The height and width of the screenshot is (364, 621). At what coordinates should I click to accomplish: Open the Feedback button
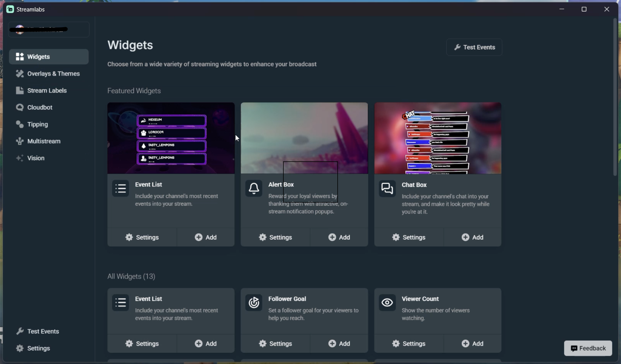[588, 348]
